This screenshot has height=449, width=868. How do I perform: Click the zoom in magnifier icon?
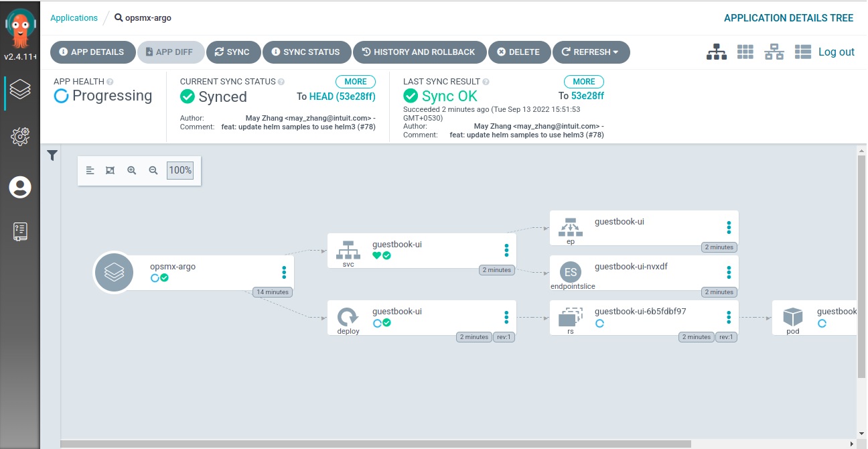[x=132, y=170]
